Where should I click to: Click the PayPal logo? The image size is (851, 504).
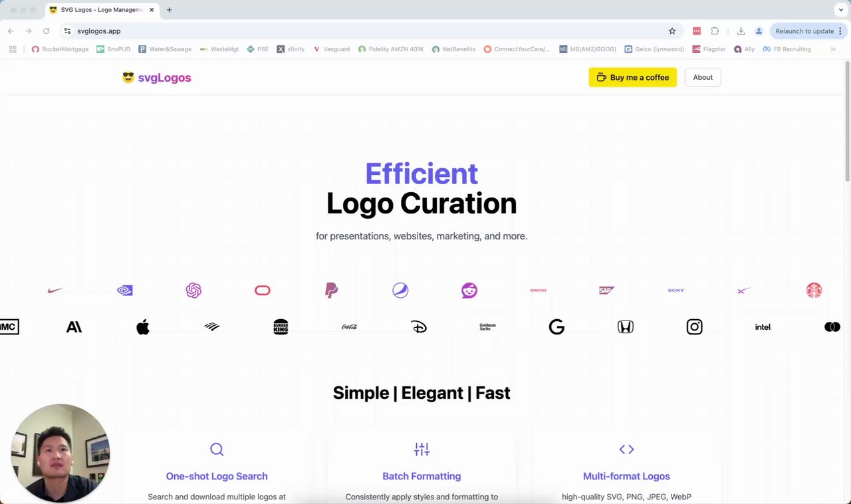(331, 291)
